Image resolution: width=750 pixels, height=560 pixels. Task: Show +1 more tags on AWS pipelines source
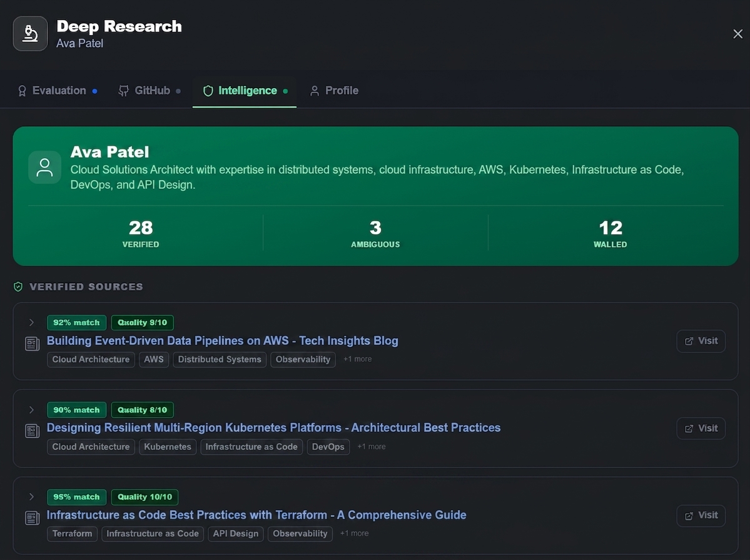click(357, 359)
